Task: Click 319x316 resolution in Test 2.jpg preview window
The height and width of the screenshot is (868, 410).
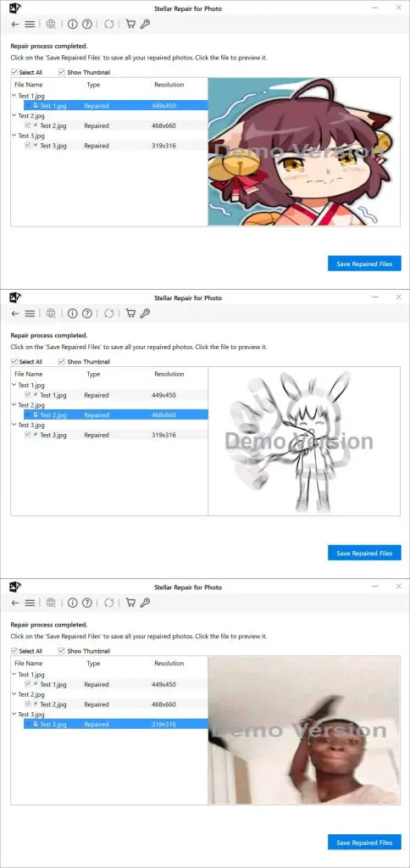Action: (163, 435)
